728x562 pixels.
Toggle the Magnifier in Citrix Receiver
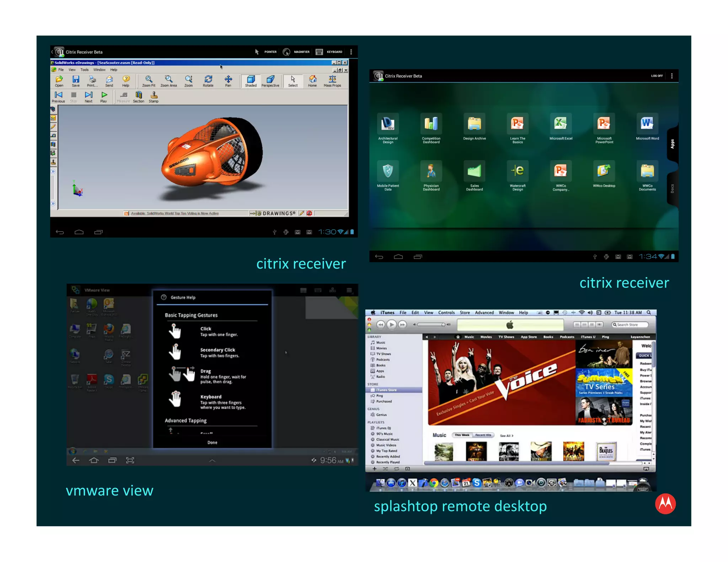[x=296, y=52]
